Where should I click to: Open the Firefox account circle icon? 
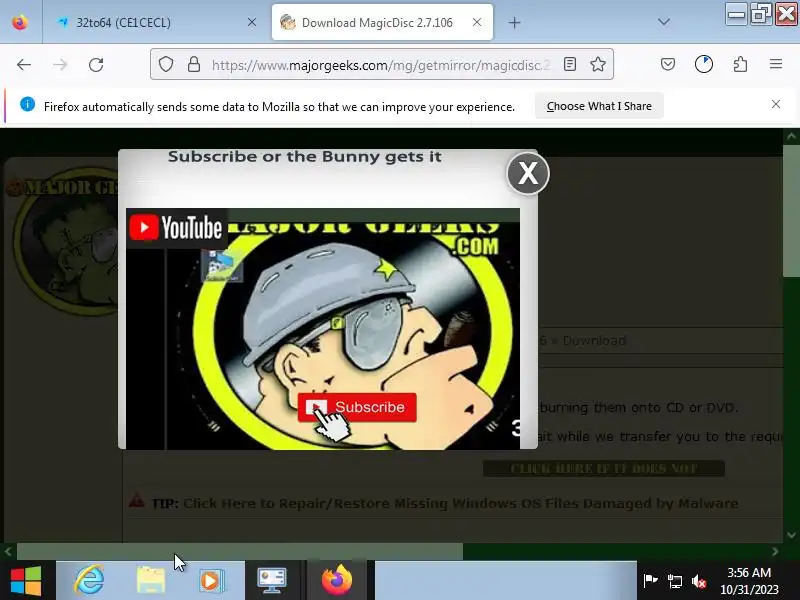[x=704, y=64]
